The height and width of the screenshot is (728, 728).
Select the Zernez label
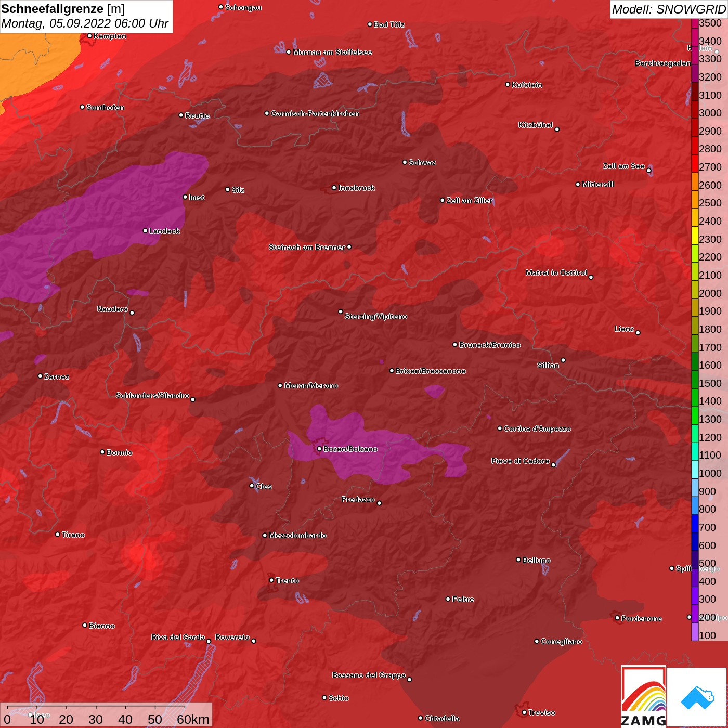click(x=56, y=376)
